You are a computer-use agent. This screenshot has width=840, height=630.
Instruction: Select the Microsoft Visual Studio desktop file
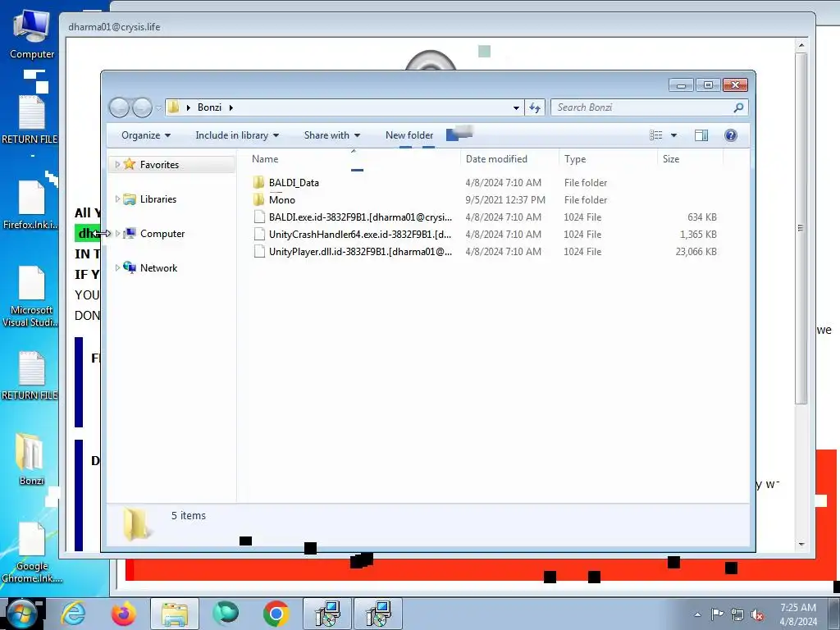(x=31, y=295)
